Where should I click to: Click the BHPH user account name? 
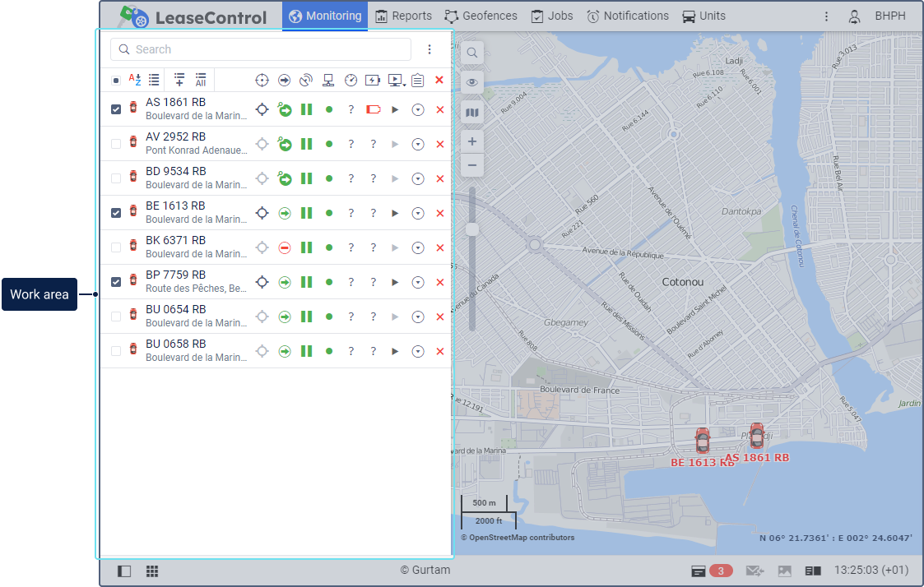pyautogui.click(x=889, y=16)
